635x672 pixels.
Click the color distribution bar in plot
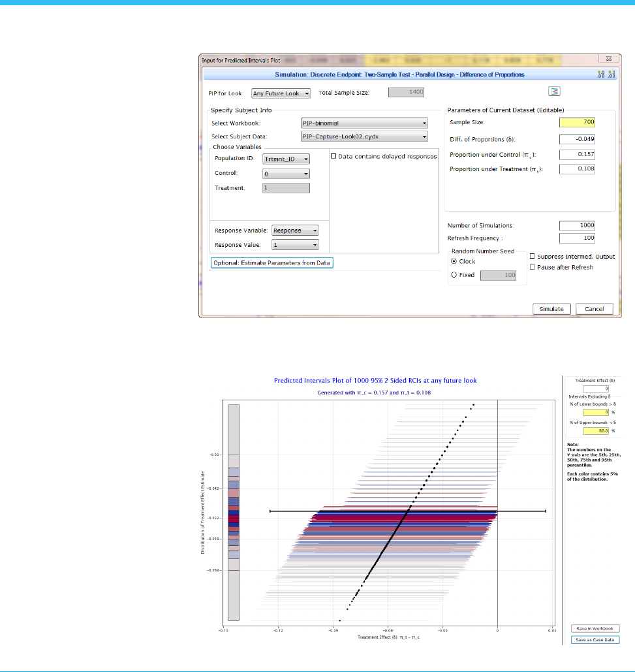(234, 512)
